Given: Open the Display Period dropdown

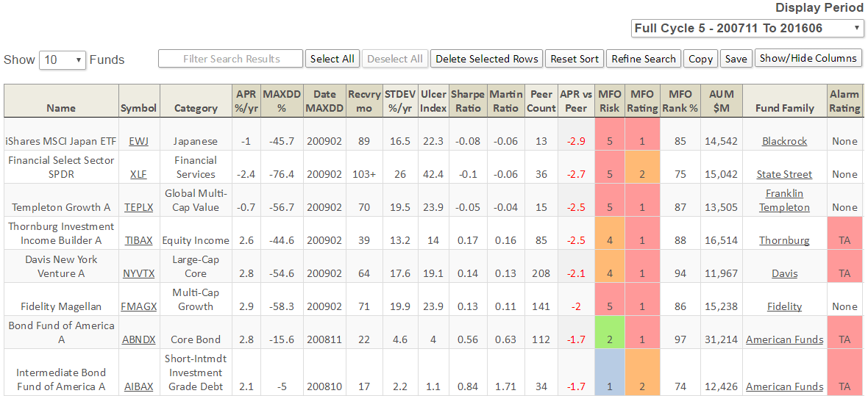Looking at the screenshot, I should point(747,29).
